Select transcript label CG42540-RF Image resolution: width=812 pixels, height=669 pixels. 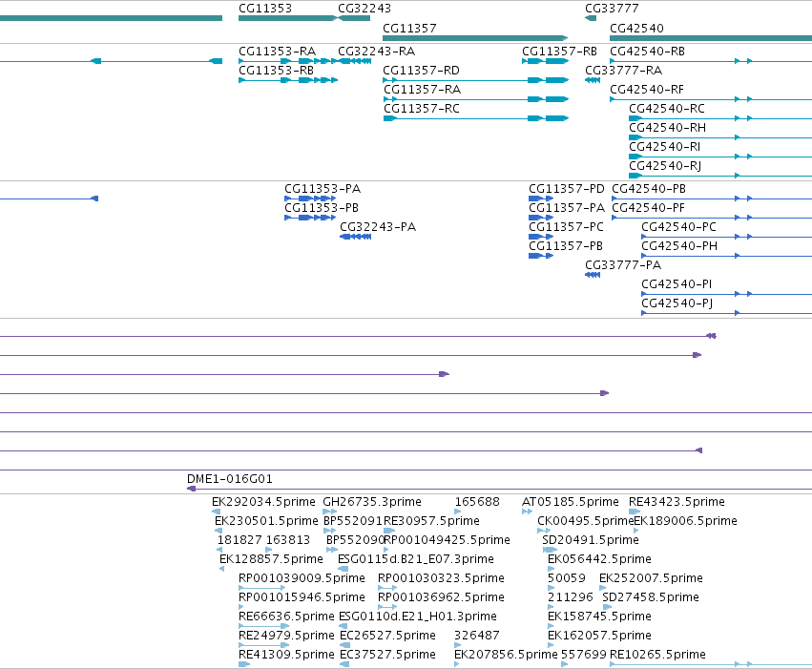[647, 90]
